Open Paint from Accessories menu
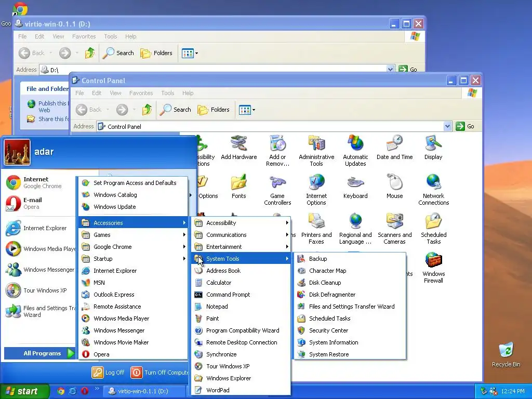 [242, 318]
